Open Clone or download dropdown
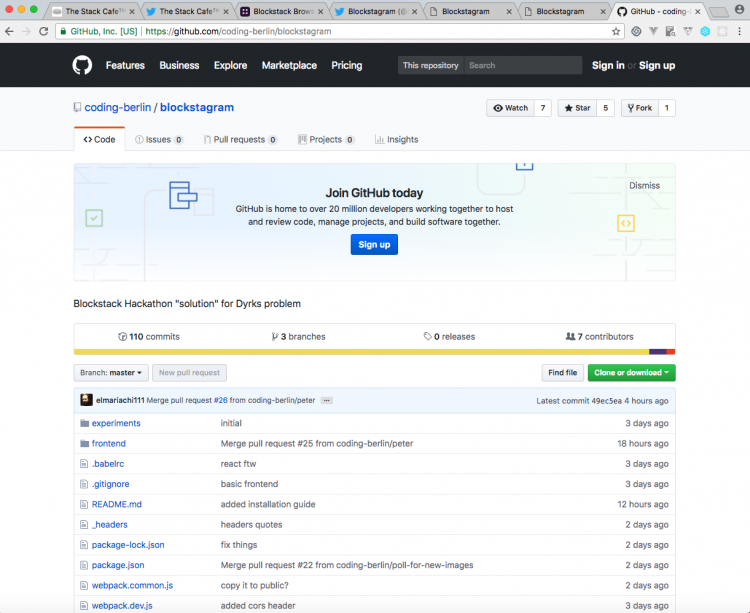Screen dimensions: 750x613 tap(631, 373)
